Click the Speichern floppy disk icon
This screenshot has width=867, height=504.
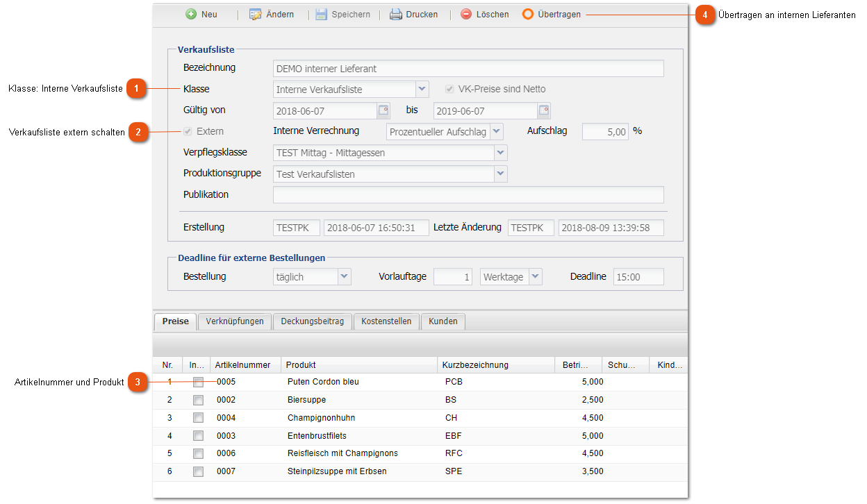[321, 14]
